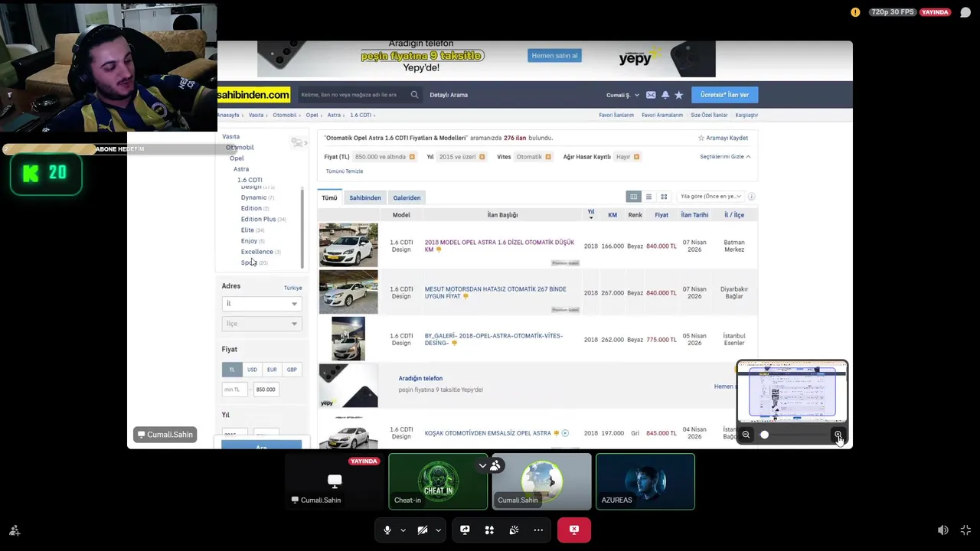Select GBP currency option
Viewport: 980px width, 551px height.
click(x=292, y=370)
